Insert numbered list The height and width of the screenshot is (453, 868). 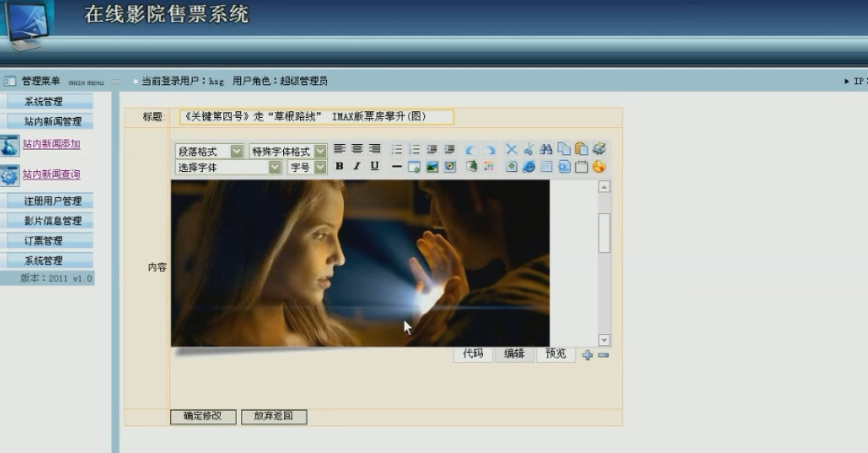[x=414, y=149]
